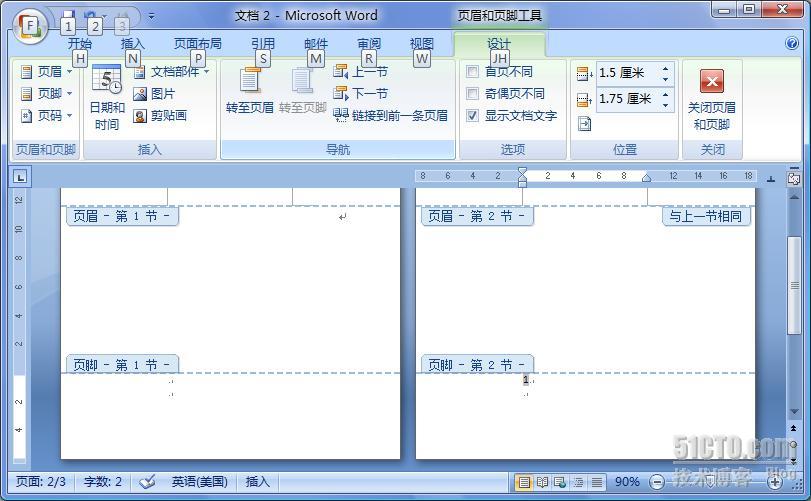Select Print Layout view icon
This screenshot has width=811, height=501.
524,482
